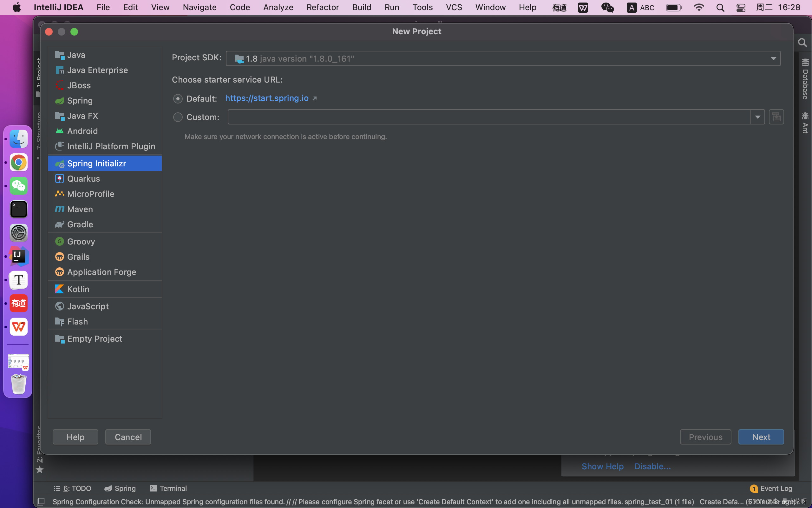Pick the Spring project type

point(105,100)
